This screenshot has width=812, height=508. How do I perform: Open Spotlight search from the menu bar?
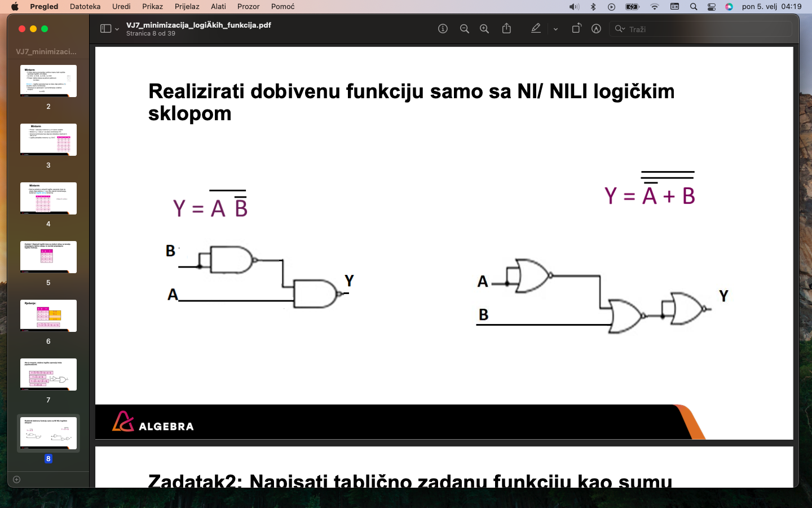694,6
